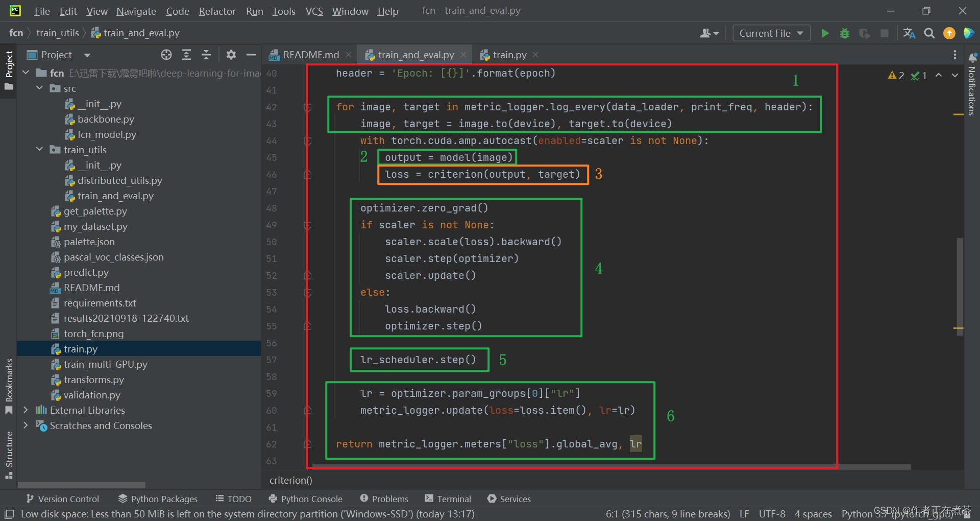Open Project panel settings gear
The image size is (980, 521).
tap(231, 55)
